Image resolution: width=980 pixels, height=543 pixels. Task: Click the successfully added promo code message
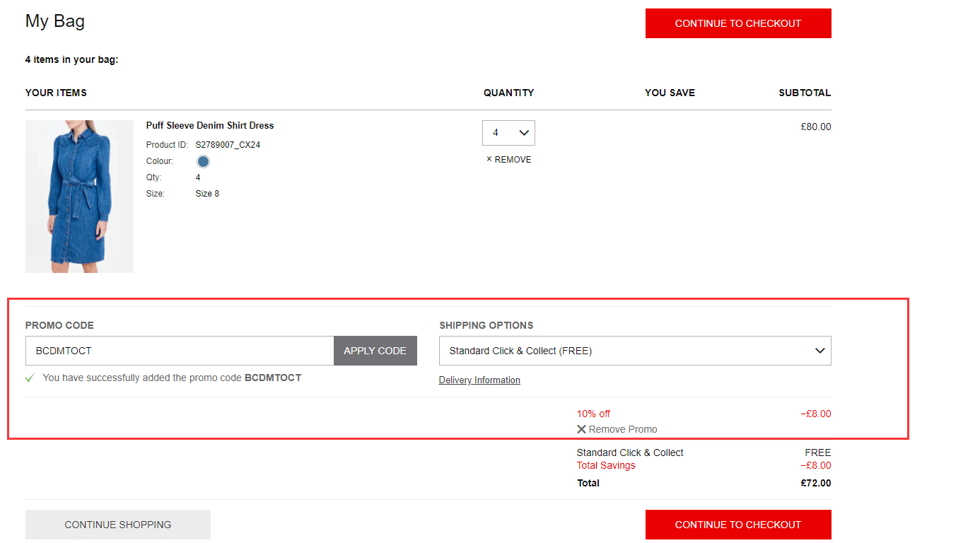pyautogui.click(x=172, y=378)
